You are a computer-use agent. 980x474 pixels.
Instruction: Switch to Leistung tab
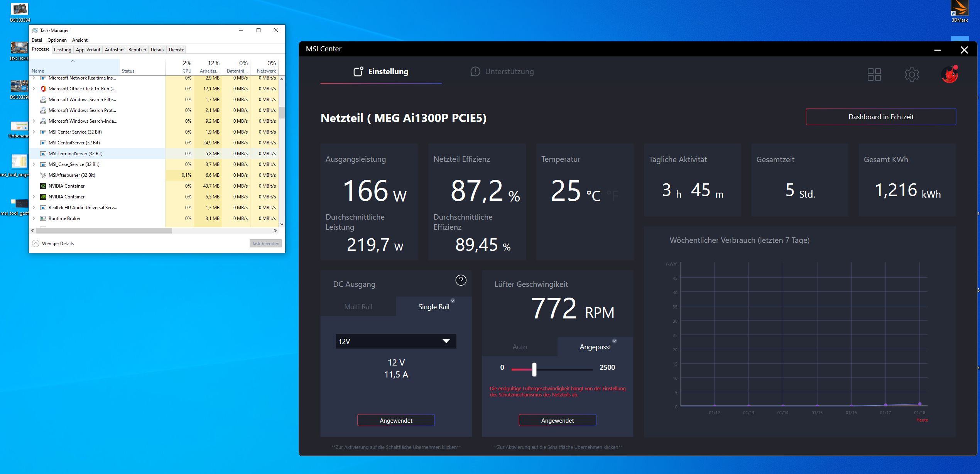pos(63,50)
